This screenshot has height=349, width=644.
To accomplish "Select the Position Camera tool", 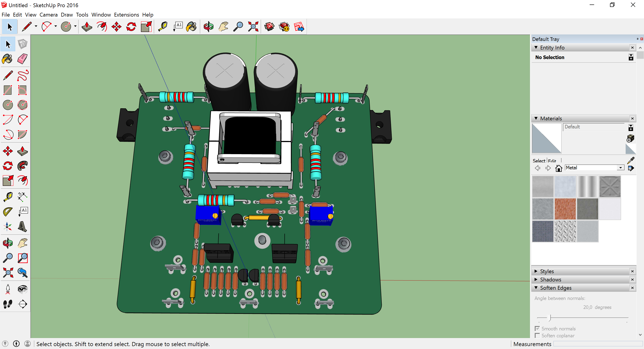I will (8, 289).
